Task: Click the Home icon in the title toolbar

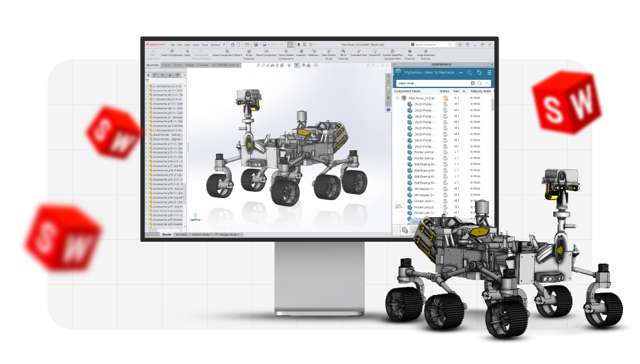Action: point(232,44)
